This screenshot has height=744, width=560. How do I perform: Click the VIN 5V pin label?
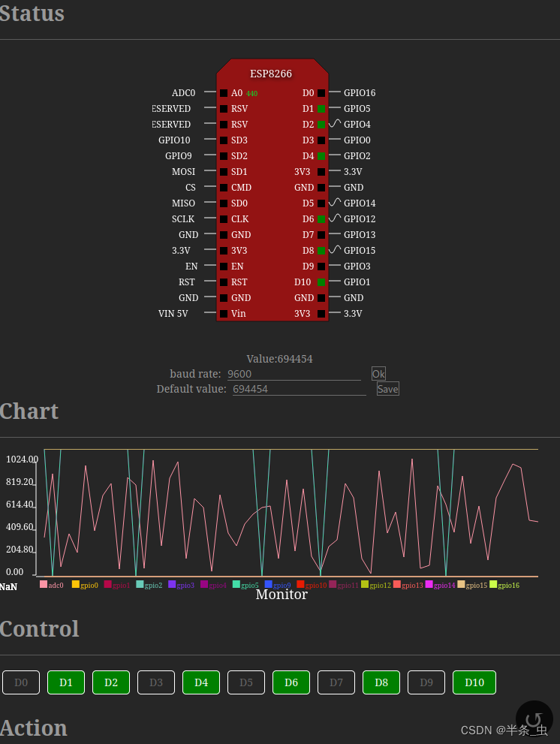click(x=173, y=314)
